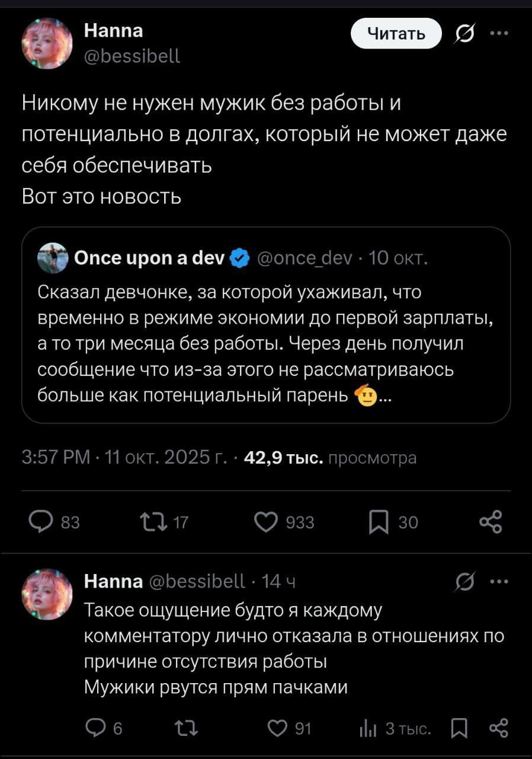Click the reply icon on main post
Screen dimensions: 532x759
pyautogui.click(x=41, y=522)
